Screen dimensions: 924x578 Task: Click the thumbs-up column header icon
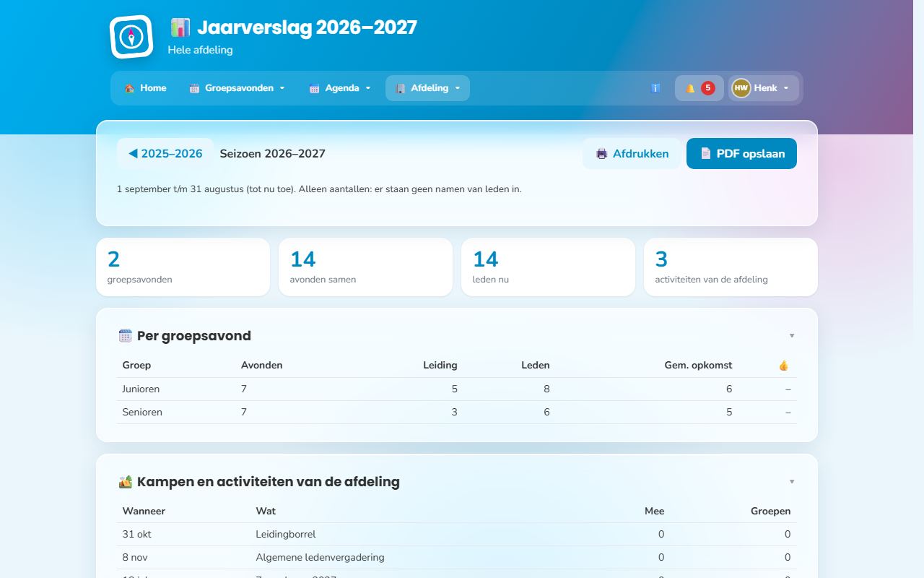point(783,366)
